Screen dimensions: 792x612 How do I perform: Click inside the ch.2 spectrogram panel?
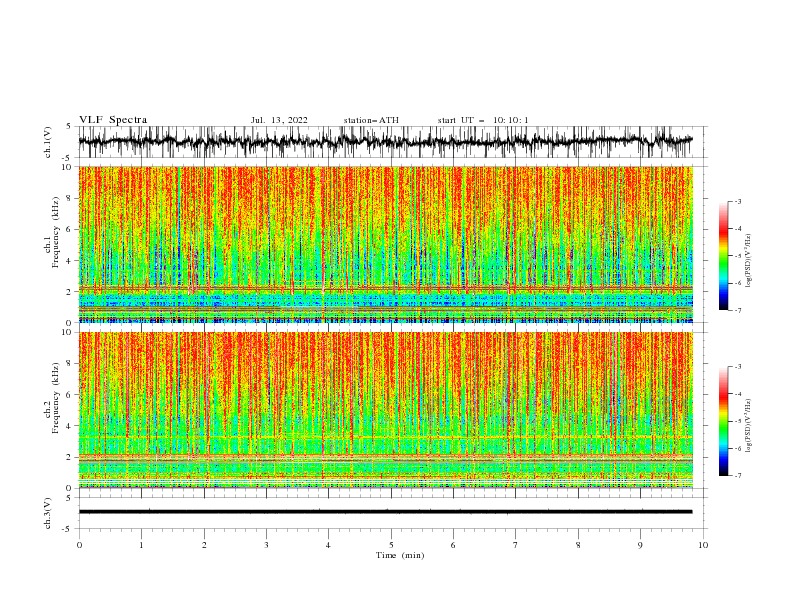(386, 410)
